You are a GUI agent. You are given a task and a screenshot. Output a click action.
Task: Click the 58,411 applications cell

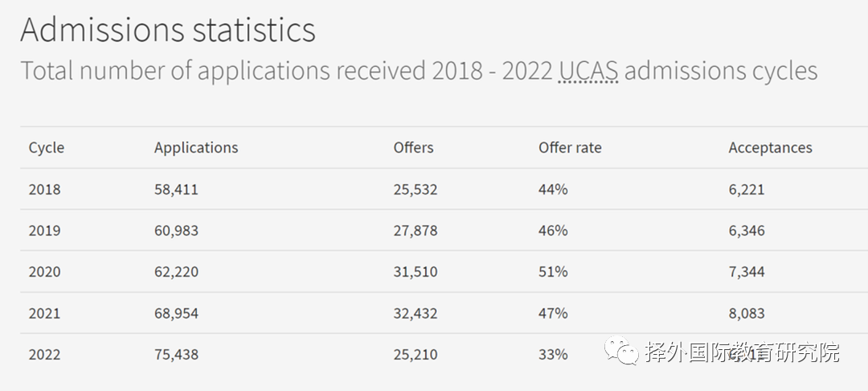click(x=176, y=189)
